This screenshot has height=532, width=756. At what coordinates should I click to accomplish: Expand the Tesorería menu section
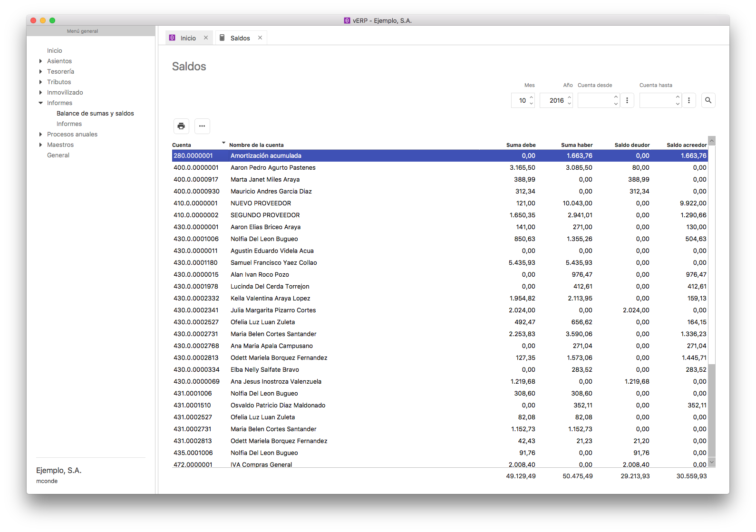point(41,72)
